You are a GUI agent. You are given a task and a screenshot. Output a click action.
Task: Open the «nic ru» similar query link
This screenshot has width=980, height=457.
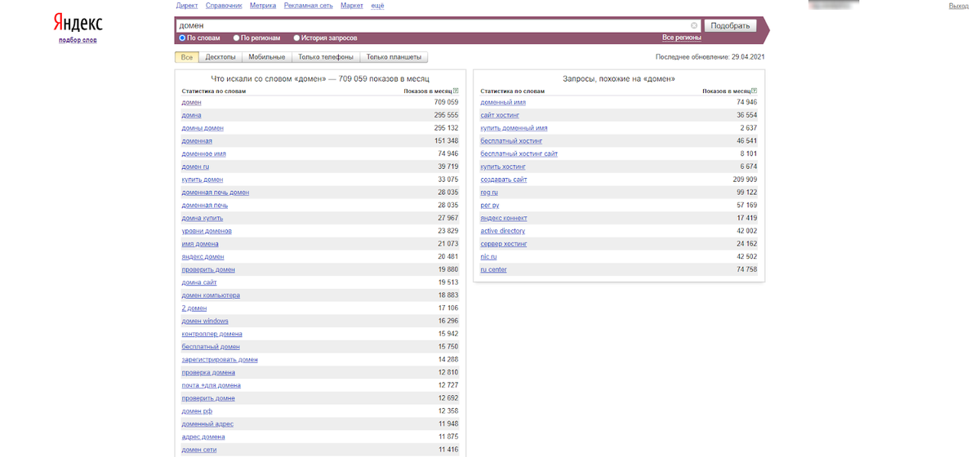(x=488, y=256)
